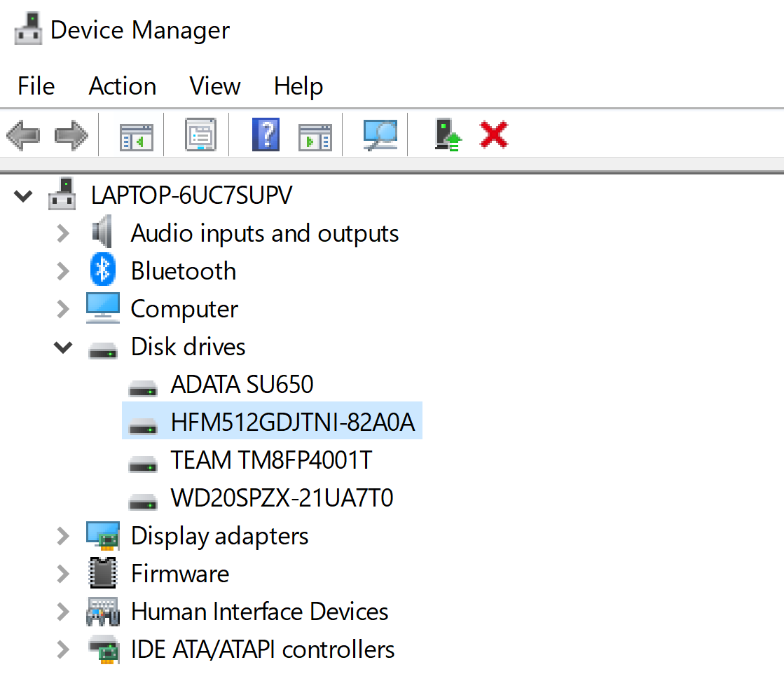The width and height of the screenshot is (784, 674).
Task: Click the Update device driver icon
Action: 448,134
